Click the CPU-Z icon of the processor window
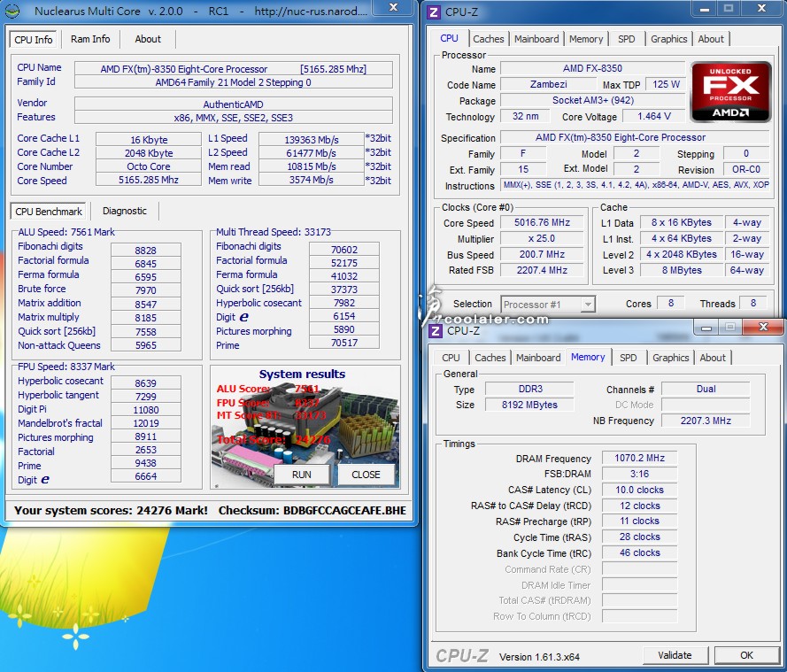 (433, 12)
